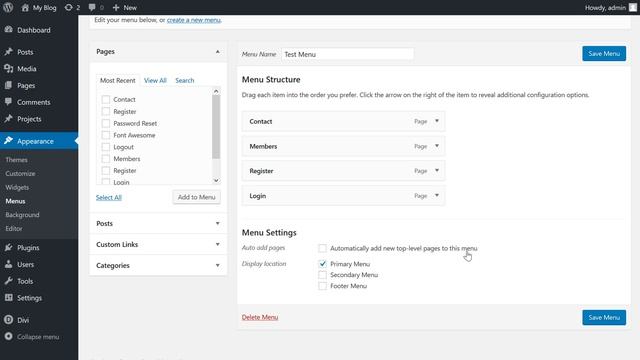The width and height of the screenshot is (640, 360).
Task: Open Background submenu item
Action: (22, 215)
